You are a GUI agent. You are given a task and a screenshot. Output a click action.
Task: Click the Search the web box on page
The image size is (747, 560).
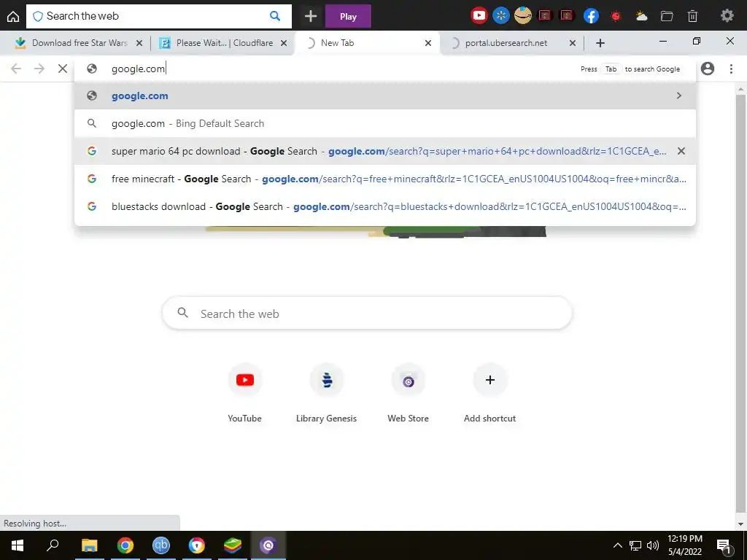click(367, 314)
